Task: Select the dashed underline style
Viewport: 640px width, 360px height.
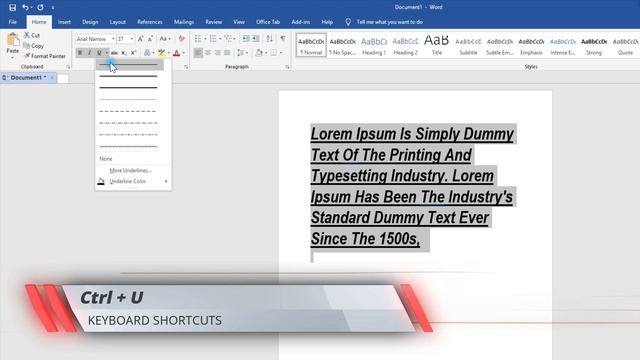Action: [x=129, y=111]
